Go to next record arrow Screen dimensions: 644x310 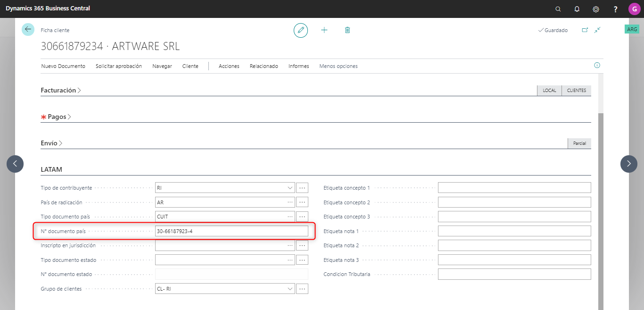[x=629, y=164]
